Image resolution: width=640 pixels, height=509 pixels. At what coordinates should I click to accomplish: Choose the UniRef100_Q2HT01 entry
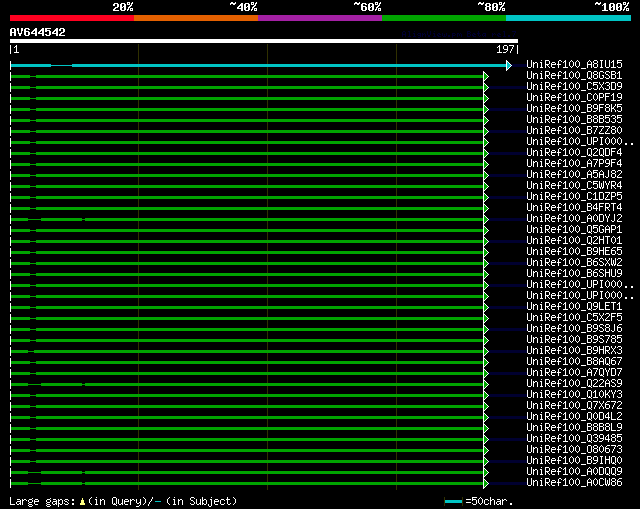click(x=574, y=240)
